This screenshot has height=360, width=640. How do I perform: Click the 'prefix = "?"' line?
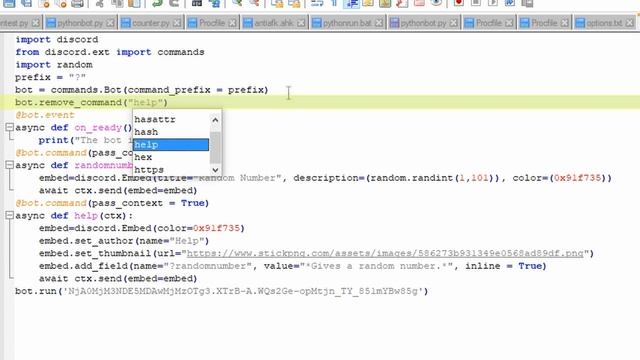(51, 77)
